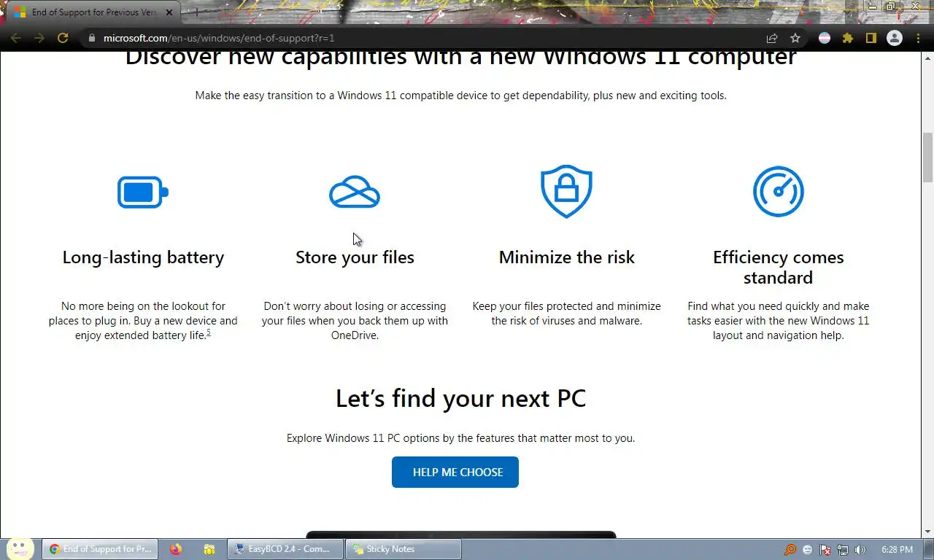This screenshot has width=934, height=560.
Task: Open the network tray icon
Action: (843, 550)
